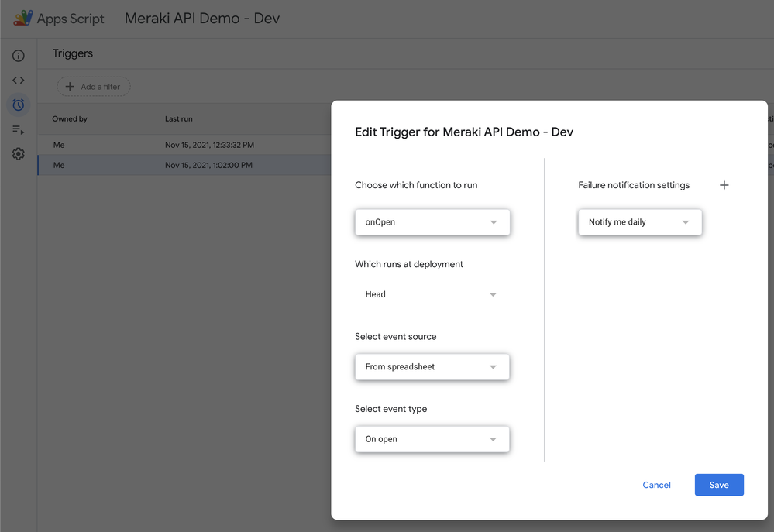
Task: Open the Editor code icon in sidebar
Action: 19,80
